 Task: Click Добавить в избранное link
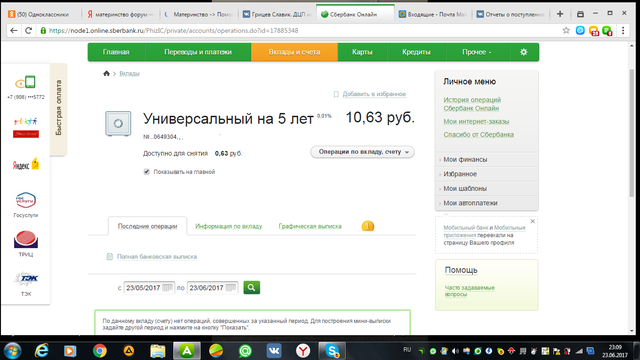[374, 94]
